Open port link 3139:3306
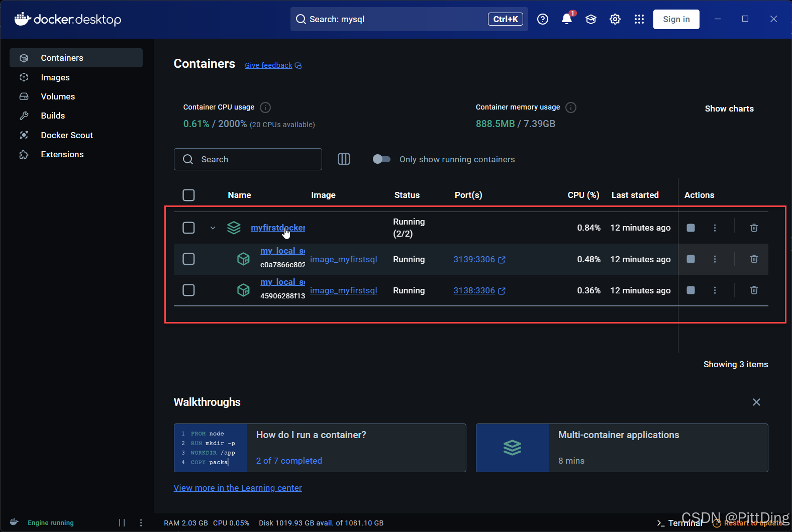This screenshot has height=532, width=792. (x=479, y=259)
